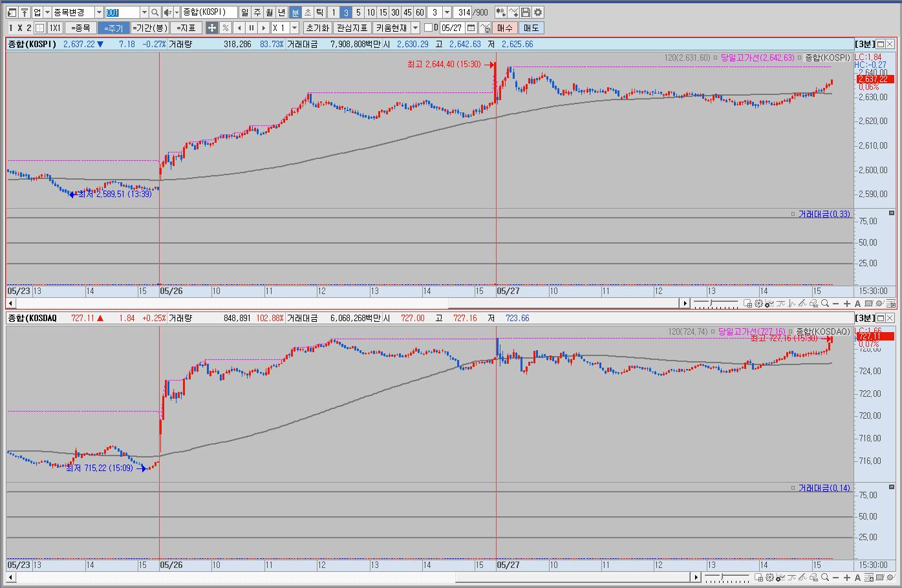
Task: Click the save floppy-disk icon in top toolbar
Action: (526, 12)
